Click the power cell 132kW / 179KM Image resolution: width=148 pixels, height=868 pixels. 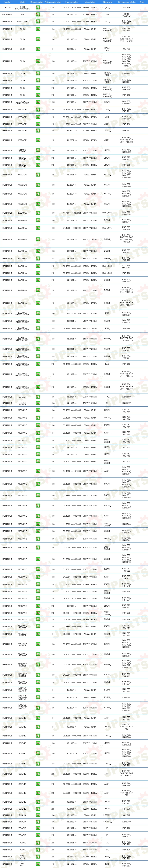coord(90,95)
